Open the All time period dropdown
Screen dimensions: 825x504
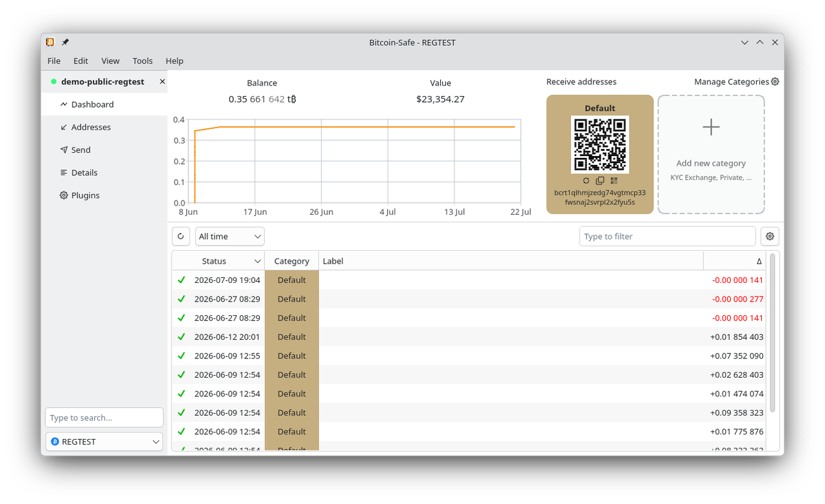point(230,237)
